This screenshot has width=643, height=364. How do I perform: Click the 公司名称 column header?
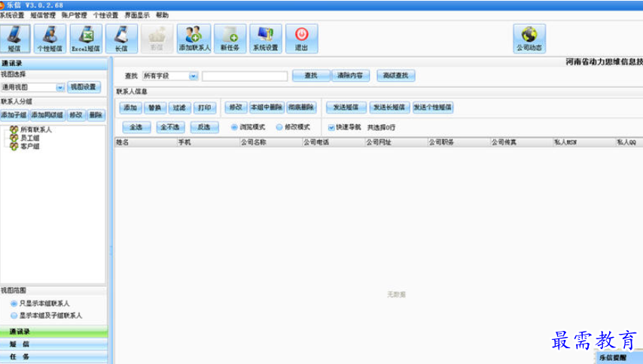click(x=270, y=142)
